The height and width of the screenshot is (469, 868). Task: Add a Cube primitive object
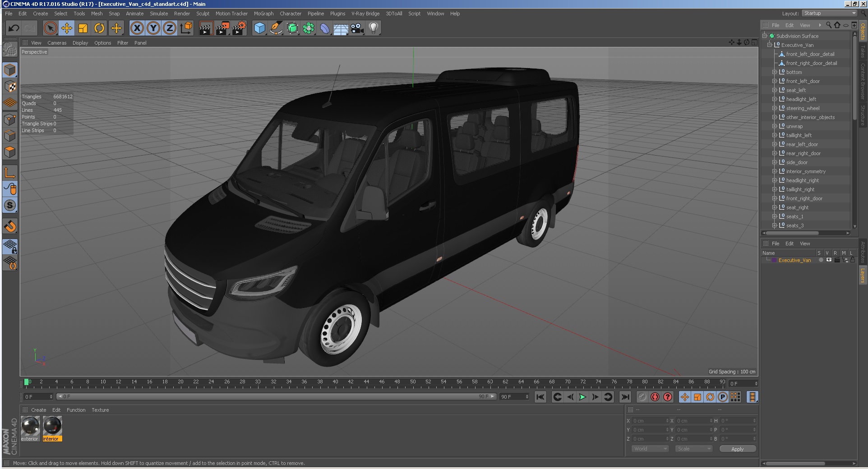[x=260, y=28]
